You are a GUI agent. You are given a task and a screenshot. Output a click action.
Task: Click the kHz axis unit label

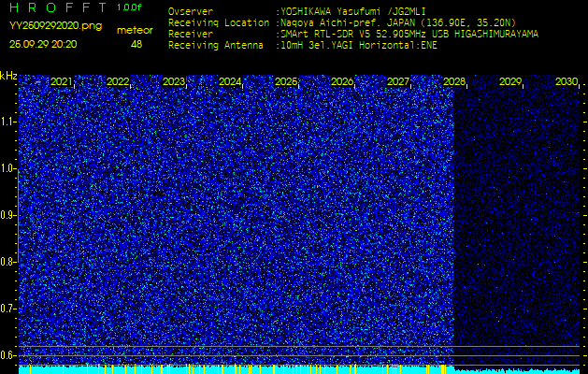point(8,76)
